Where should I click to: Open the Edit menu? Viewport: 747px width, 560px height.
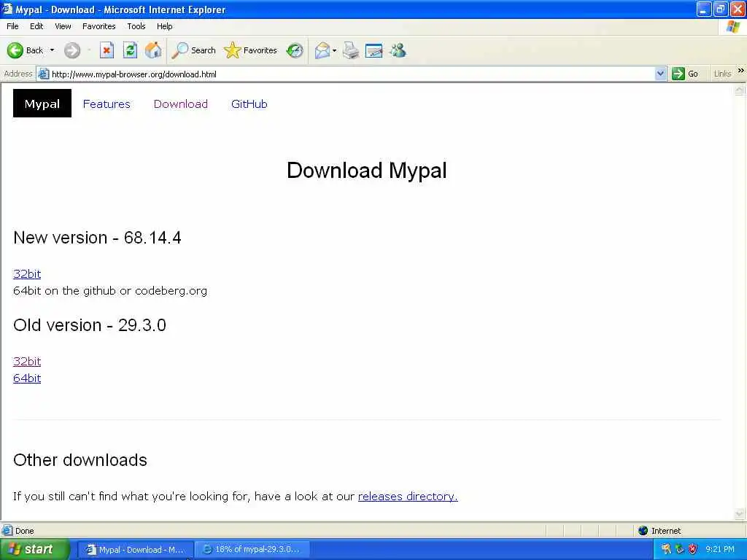36,26
